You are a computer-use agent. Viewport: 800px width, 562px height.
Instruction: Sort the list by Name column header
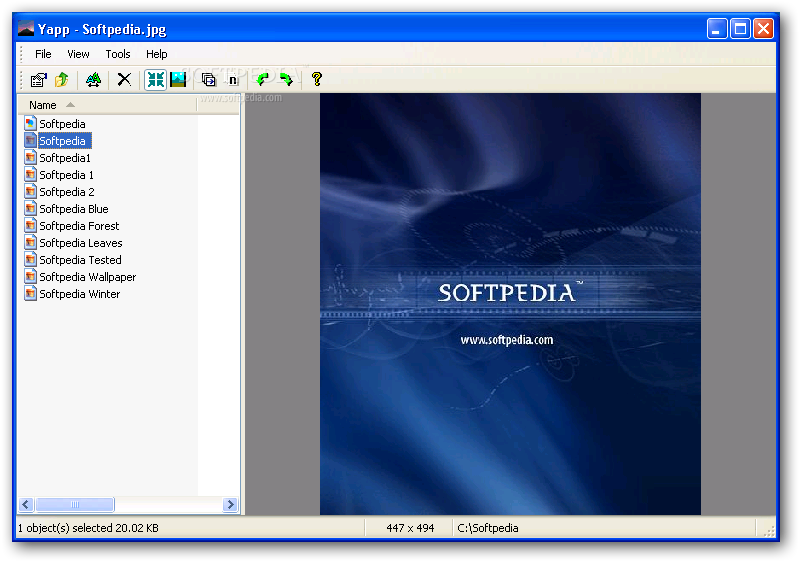coord(107,105)
